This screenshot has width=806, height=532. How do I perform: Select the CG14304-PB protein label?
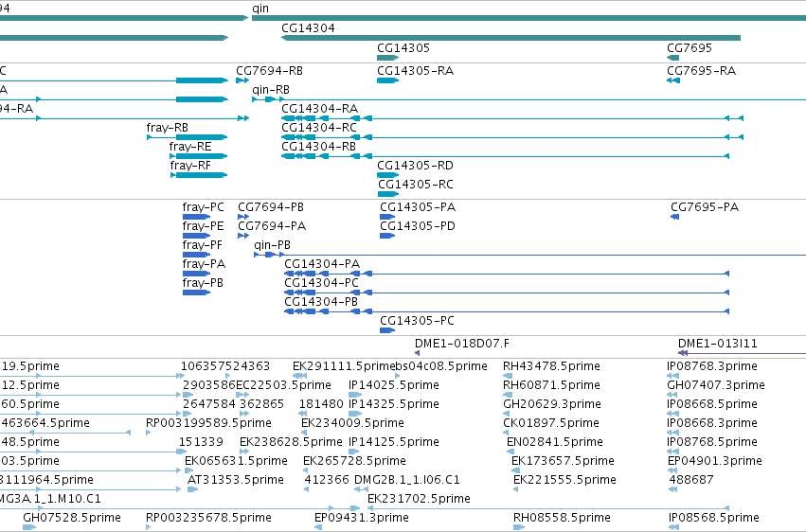pyautogui.click(x=321, y=303)
